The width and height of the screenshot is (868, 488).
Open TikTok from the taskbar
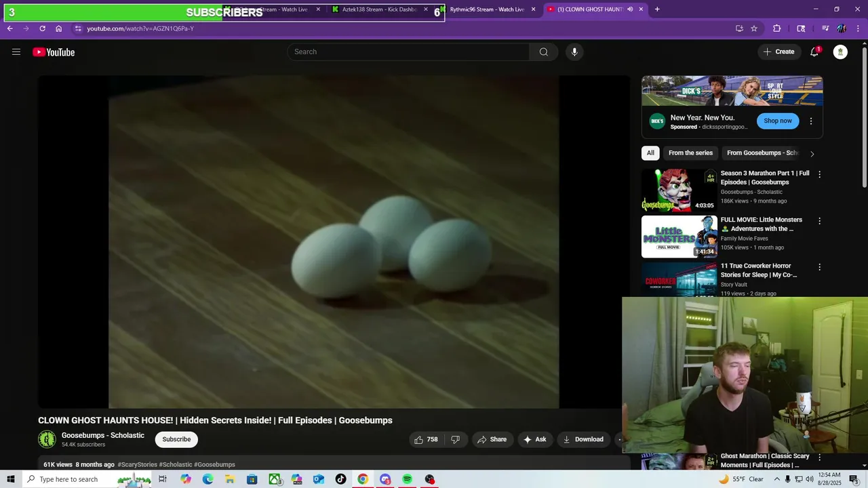coord(340,479)
